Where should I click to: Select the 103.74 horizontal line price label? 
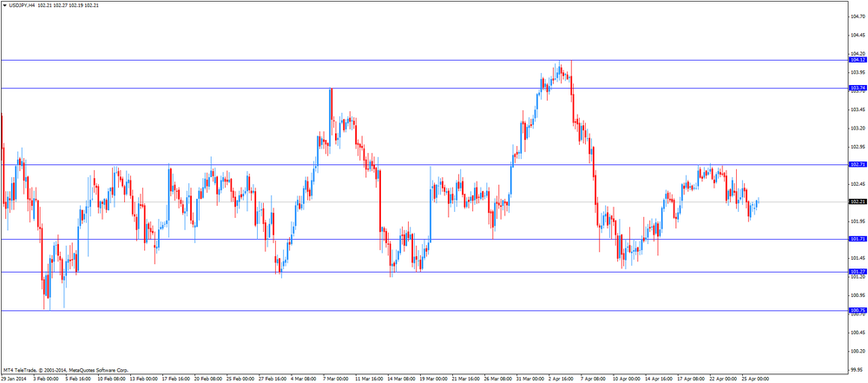[858, 88]
